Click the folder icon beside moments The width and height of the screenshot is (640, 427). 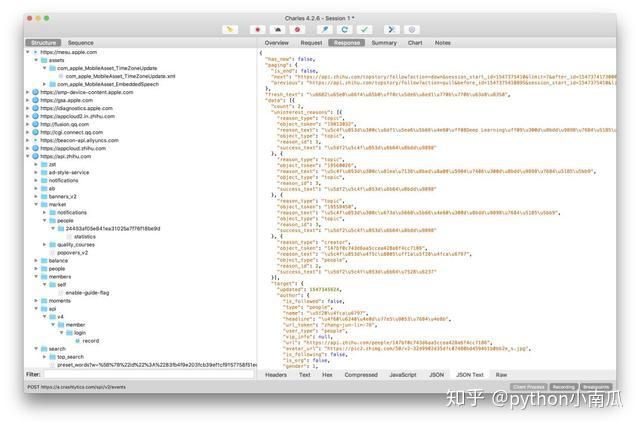coord(44,301)
